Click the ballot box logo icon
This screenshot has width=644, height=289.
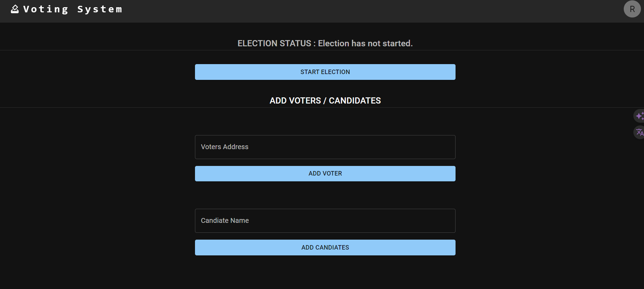[x=15, y=9]
